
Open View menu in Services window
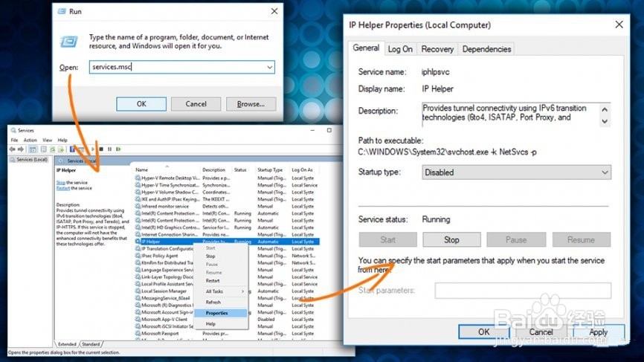point(48,140)
